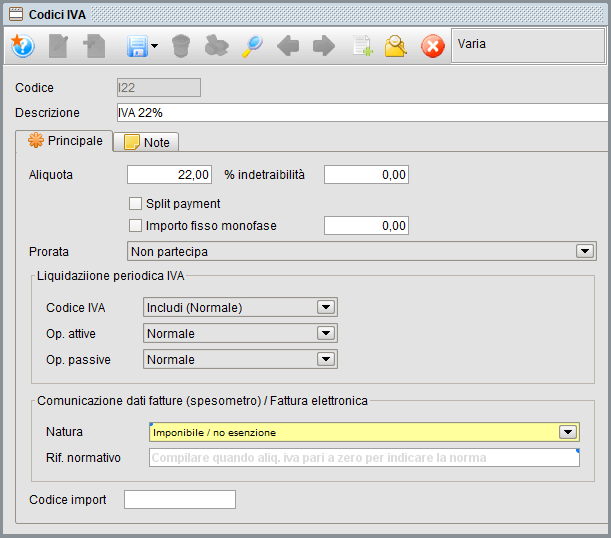Toggle the Importo fisso monofase checkbox
Viewport: 611px width, 538px height.
pos(136,226)
